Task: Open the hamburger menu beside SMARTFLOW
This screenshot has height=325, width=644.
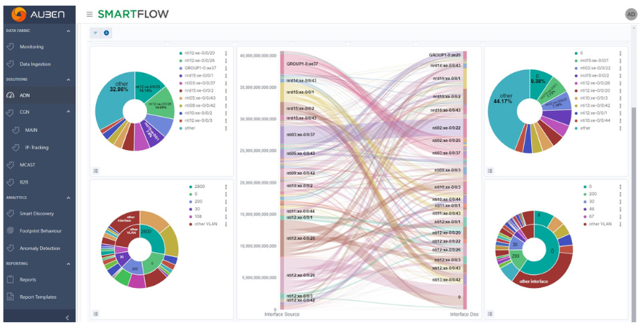Action: (x=90, y=15)
